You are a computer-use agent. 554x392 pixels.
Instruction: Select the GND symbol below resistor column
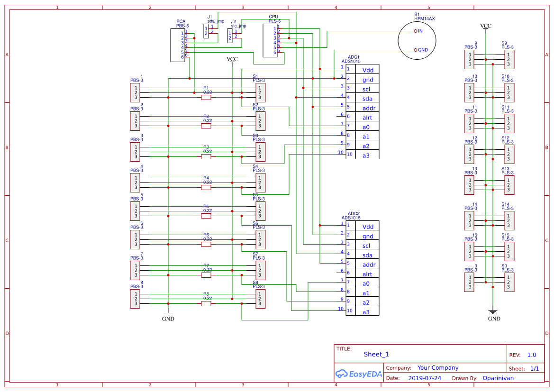click(169, 315)
